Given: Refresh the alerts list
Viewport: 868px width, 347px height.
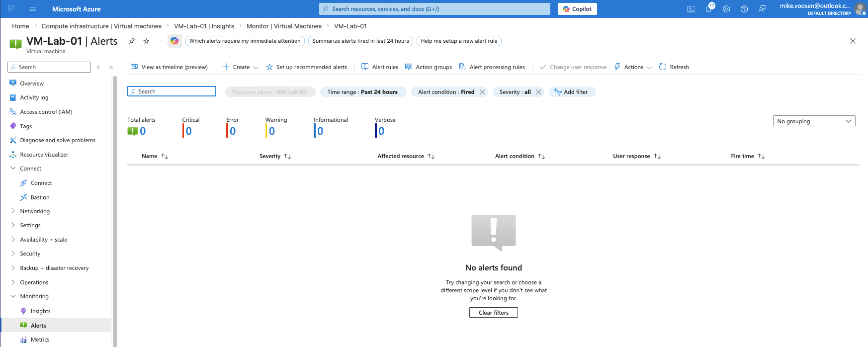Looking at the screenshot, I should (x=674, y=67).
